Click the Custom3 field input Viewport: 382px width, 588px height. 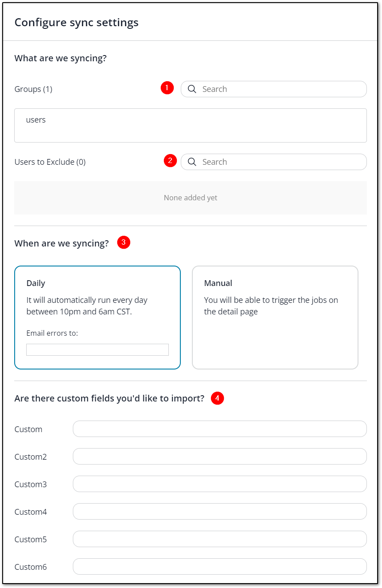[x=219, y=484]
